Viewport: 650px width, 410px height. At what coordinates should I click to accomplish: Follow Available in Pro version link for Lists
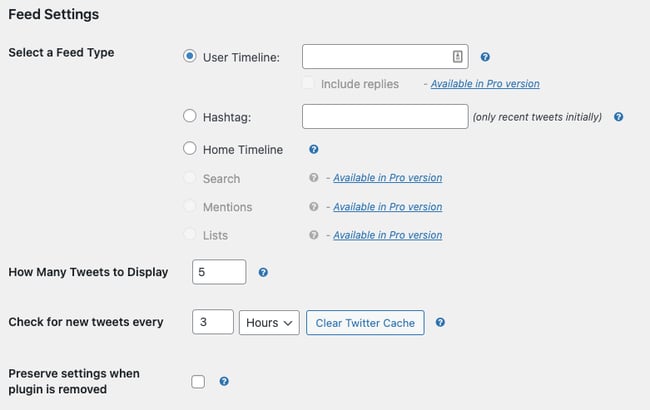pos(387,236)
